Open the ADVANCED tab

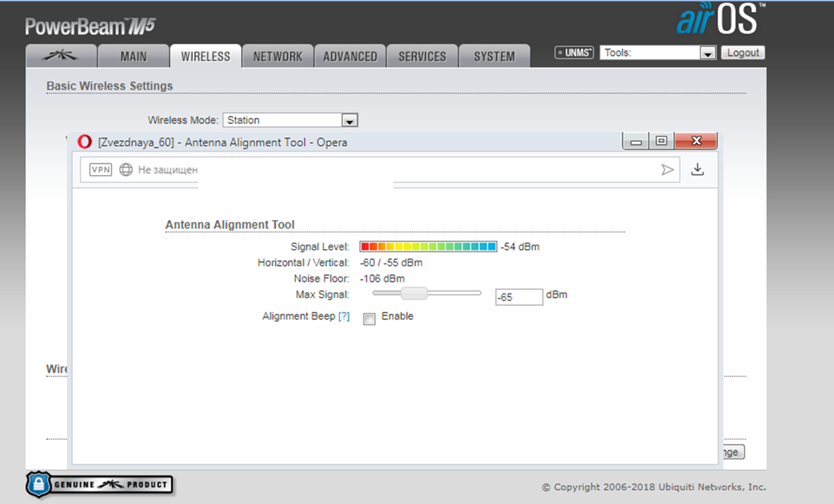[350, 57]
